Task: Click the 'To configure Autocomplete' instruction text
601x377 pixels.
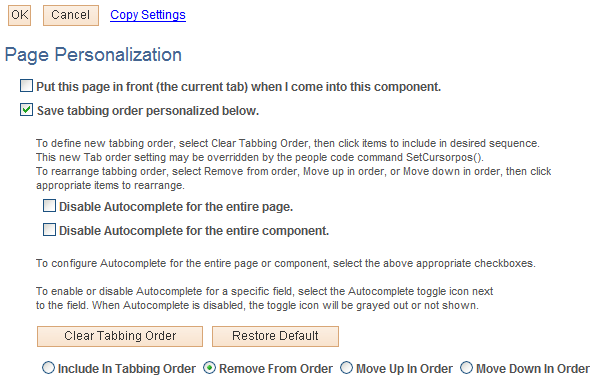Action: (x=286, y=264)
